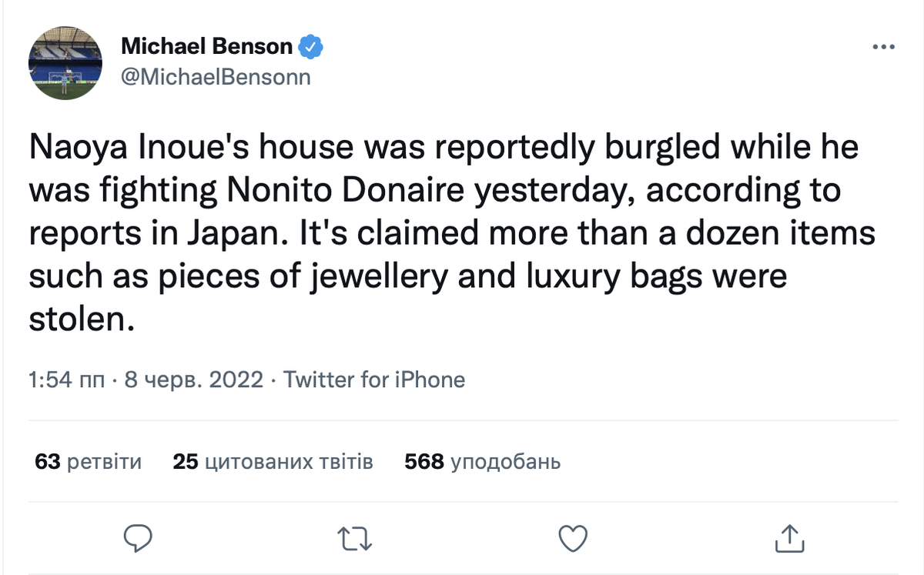924x575 pixels.
Task: Click the 8 черв. 2022 date
Action: 192,379
